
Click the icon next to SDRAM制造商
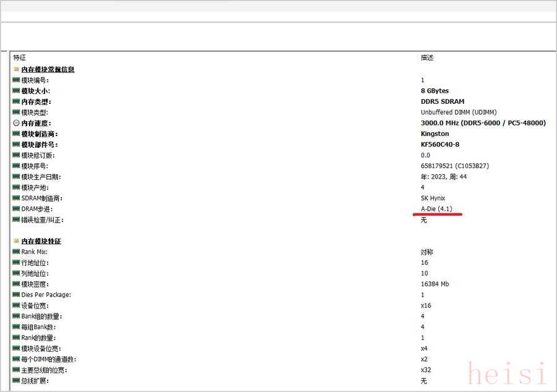[x=16, y=198]
